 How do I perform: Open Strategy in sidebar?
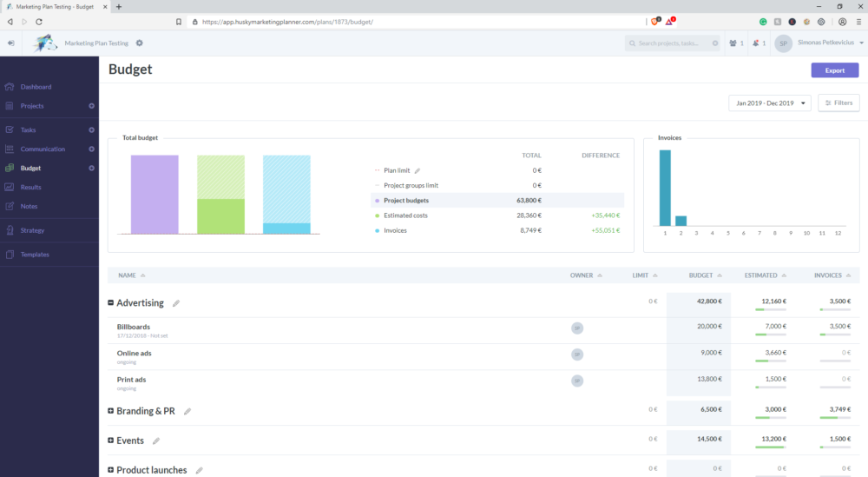click(32, 230)
